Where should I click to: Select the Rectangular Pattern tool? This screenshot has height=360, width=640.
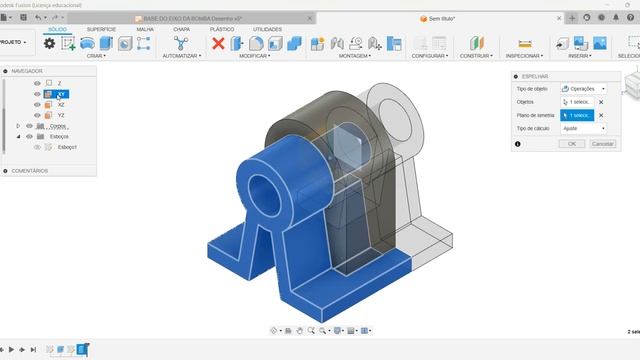144,43
